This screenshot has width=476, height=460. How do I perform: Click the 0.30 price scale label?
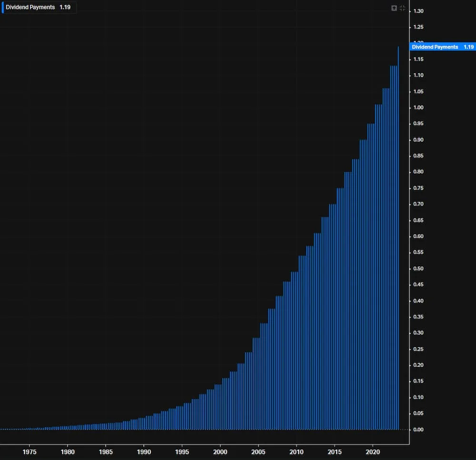pos(418,333)
